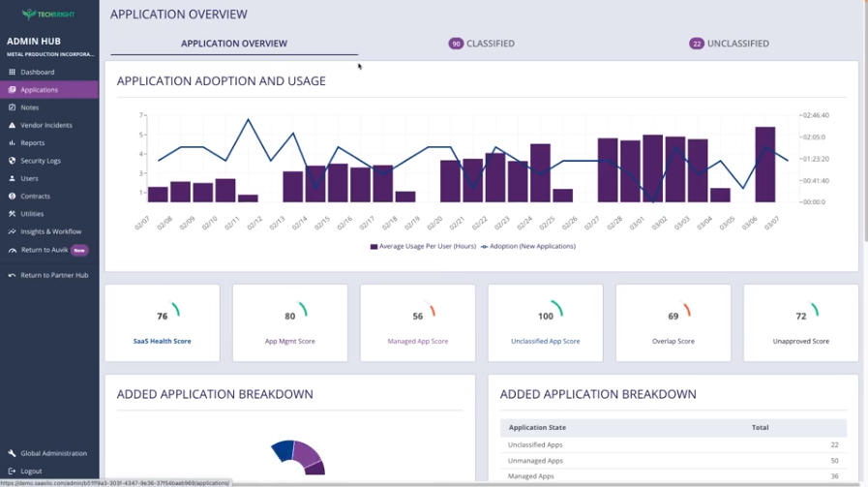
Task: Open Users via the person icon
Action: click(12, 178)
